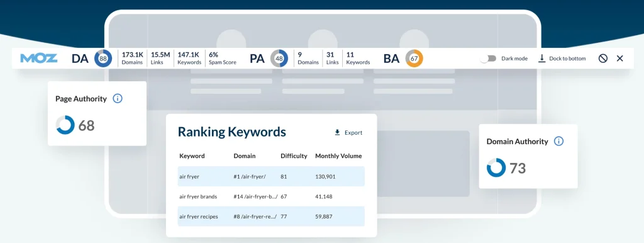
Task: Click the Dock to bottom label
Action: (x=567, y=59)
